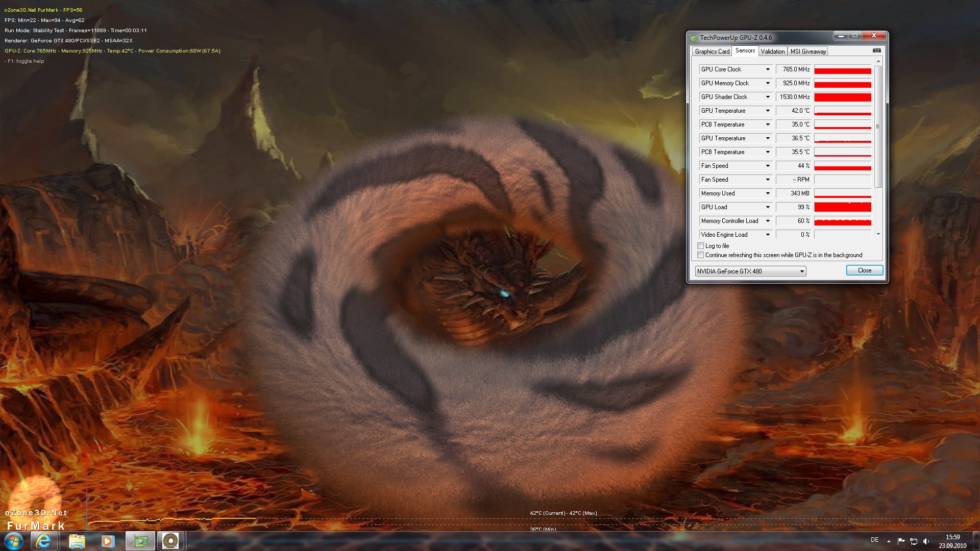Click the F1 toggle help text
Viewport: 980px width, 551px height.
coord(24,61)
